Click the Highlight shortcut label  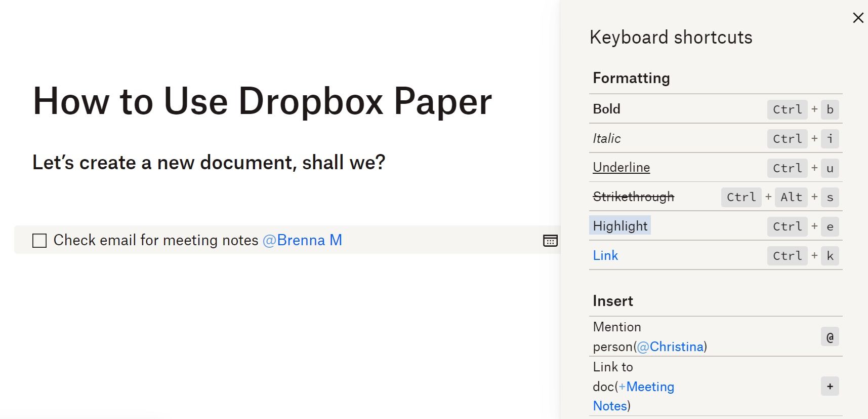[x=620, y=226]
